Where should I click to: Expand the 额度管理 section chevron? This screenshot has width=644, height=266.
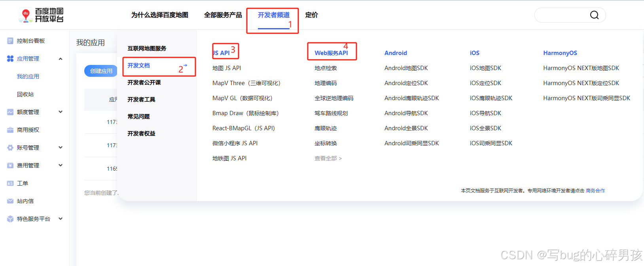(61, 112)
